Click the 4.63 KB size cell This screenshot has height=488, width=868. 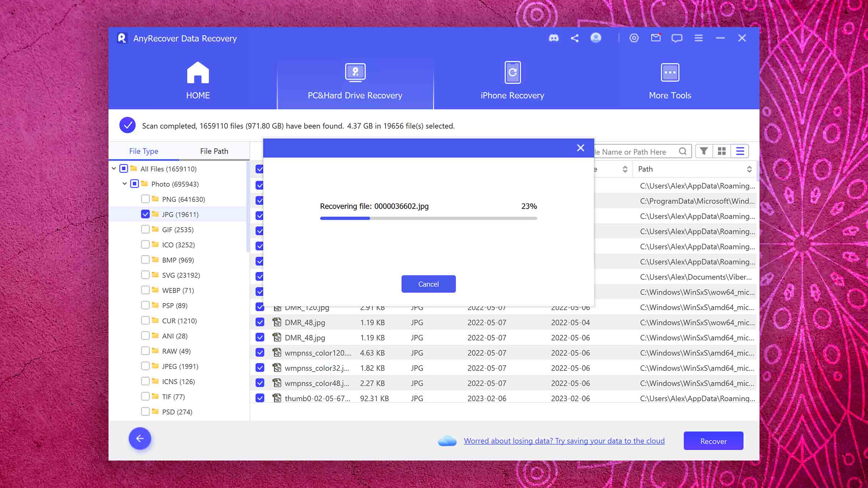(x=372, y=353)
